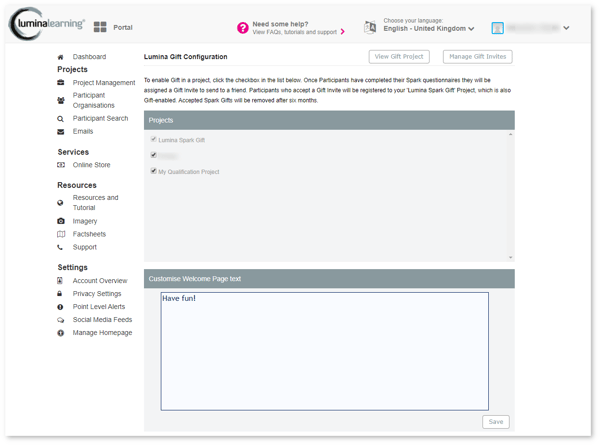Click the Online Store money icon

[x=60, y=165]
